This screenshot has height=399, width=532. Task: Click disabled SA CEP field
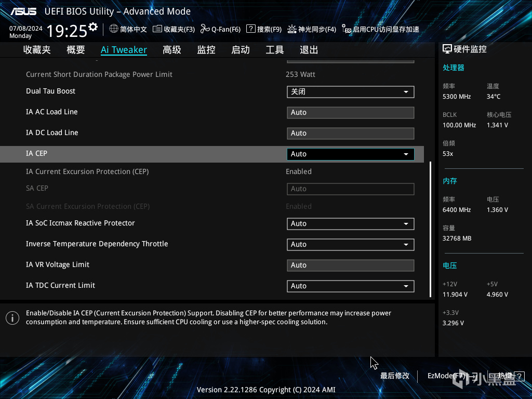(x=351, y=189)
